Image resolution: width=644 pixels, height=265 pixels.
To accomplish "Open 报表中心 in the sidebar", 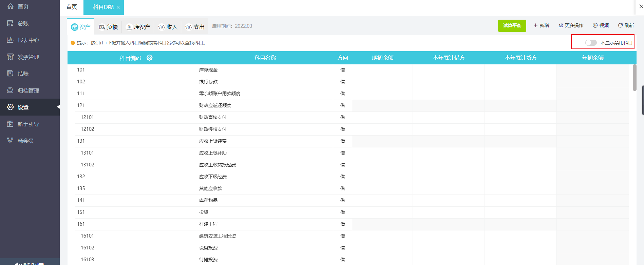I will click(x=28, y=40).
